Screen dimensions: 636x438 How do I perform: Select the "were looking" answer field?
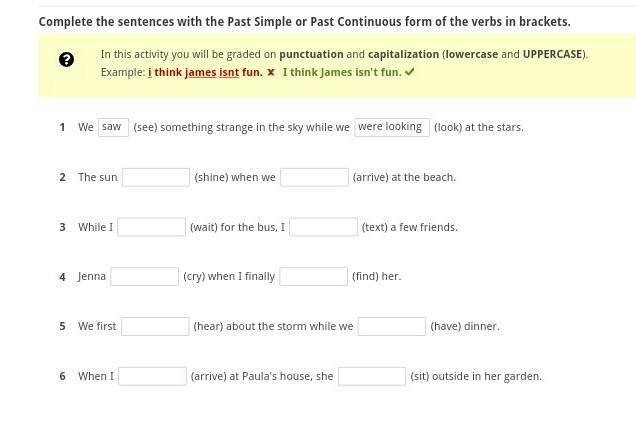tap(392, 127)
